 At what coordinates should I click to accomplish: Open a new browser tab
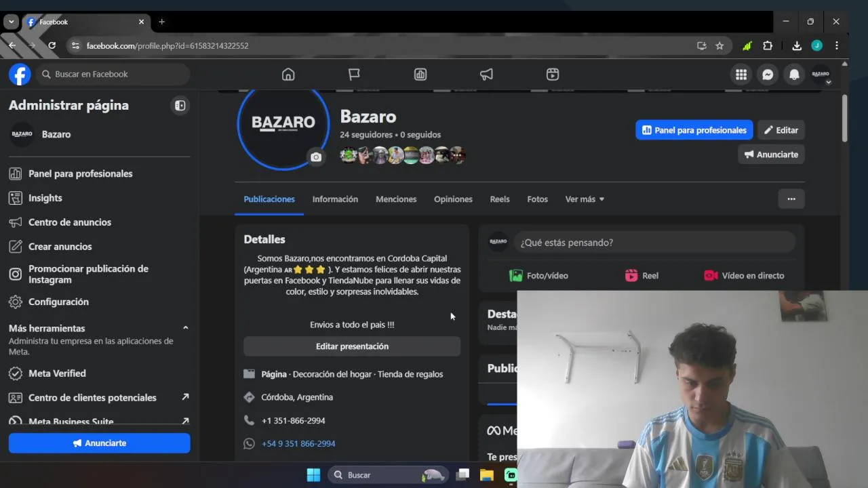click(x=161, y=22)
